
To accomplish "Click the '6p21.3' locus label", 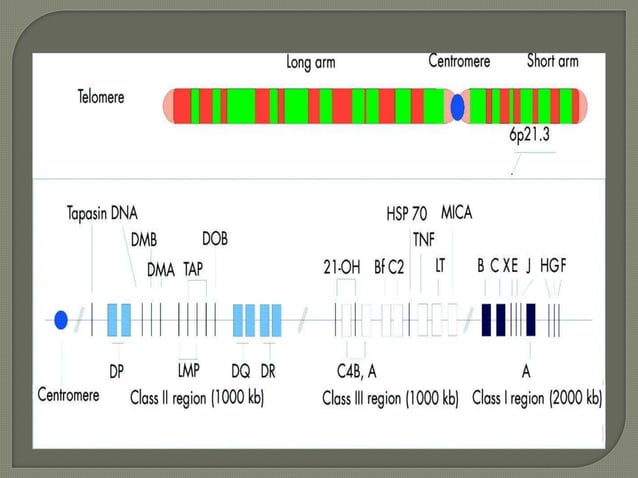I will 529,134.
